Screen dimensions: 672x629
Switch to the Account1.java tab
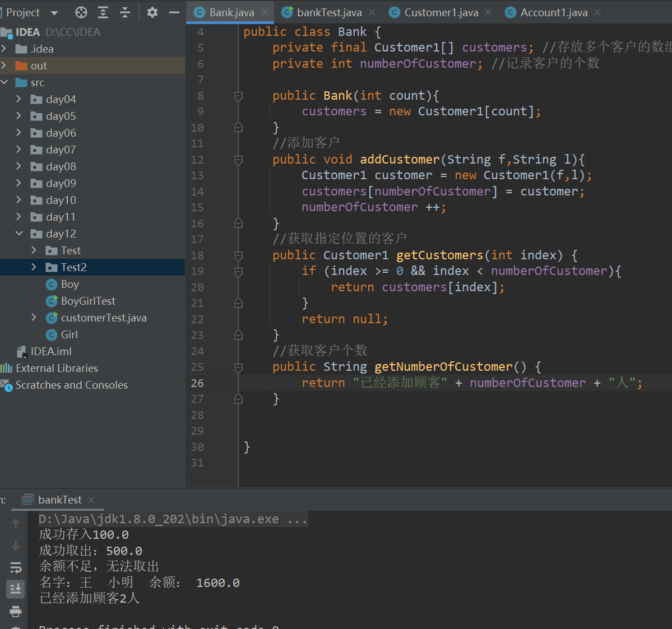553,12
